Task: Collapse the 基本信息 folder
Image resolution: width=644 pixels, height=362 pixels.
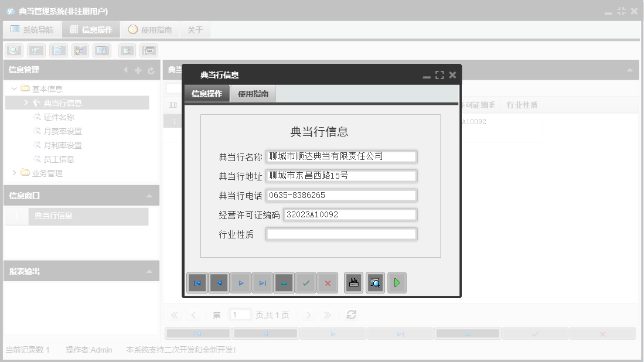Action: (14, 88)
